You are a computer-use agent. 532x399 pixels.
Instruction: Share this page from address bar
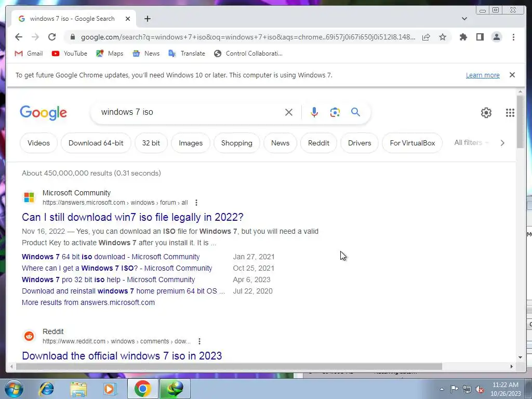click(x=426, y=37)
